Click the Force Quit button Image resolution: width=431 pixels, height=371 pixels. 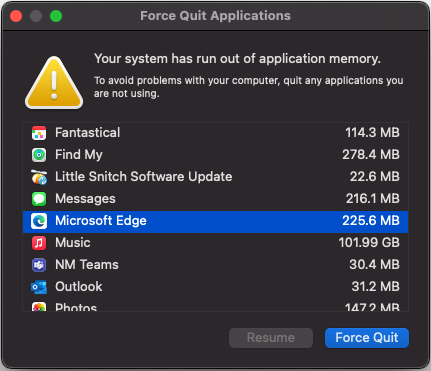367,338
